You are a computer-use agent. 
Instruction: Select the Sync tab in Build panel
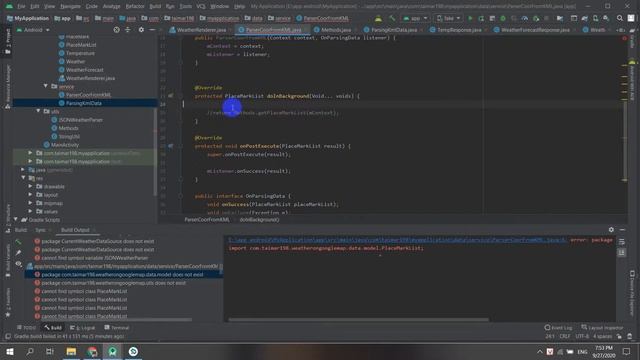coord(40,230)
